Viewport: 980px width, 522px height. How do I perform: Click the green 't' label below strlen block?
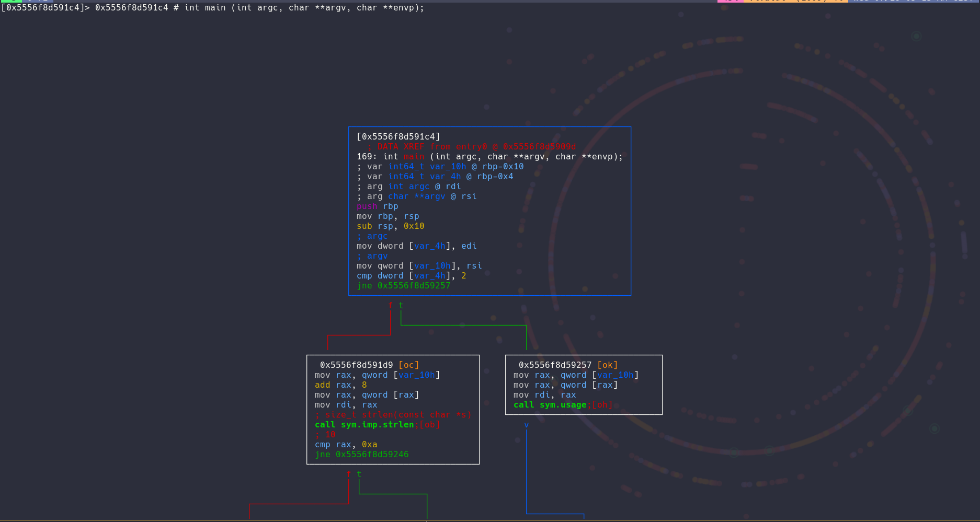(x=359, y=474)
